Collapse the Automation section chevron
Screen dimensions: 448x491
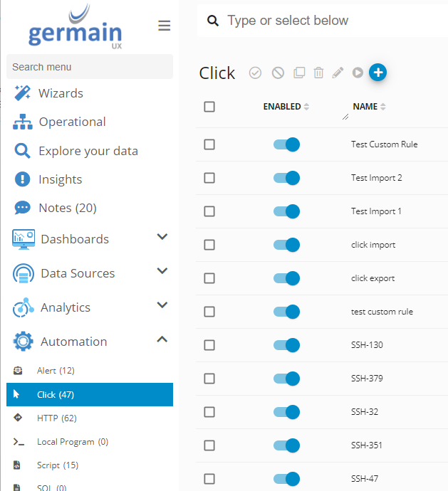(x=162, y=339)
